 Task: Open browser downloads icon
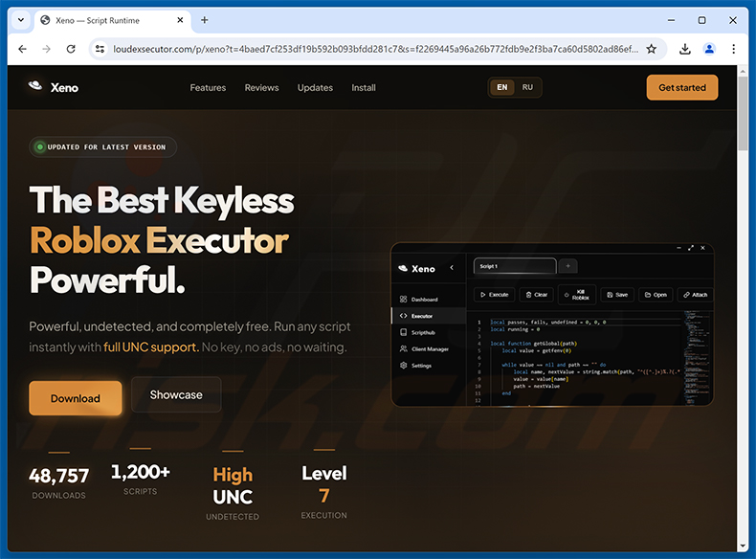684,49
